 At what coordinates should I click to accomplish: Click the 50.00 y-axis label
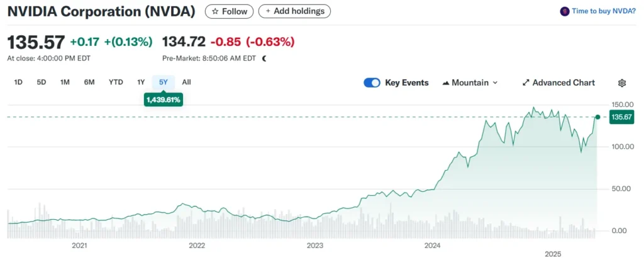click(x=623, y=189)
